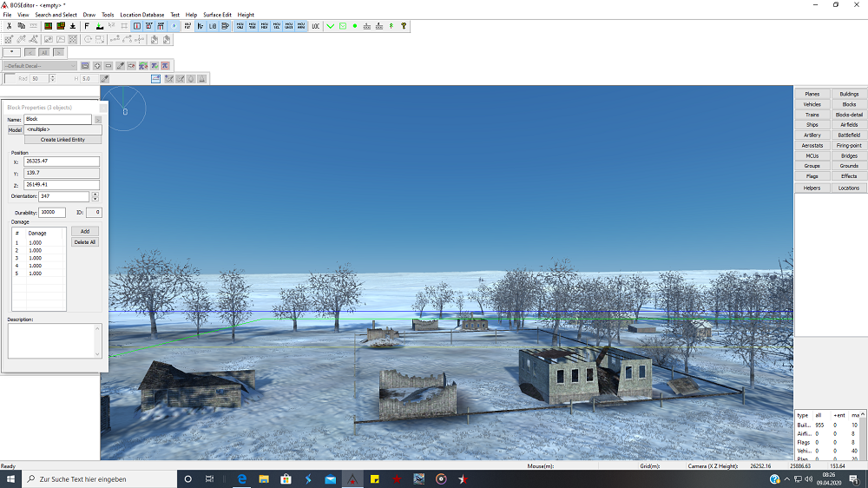Image resolution: width=868 pixels, height=488 pixels.
Task: Open the Surface Edit menu
Action: (217, 15)
